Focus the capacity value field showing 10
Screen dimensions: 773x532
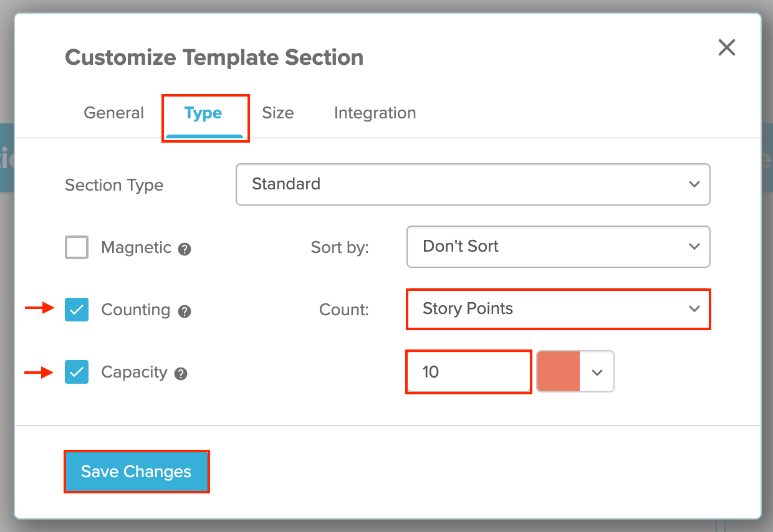[469, 372]
